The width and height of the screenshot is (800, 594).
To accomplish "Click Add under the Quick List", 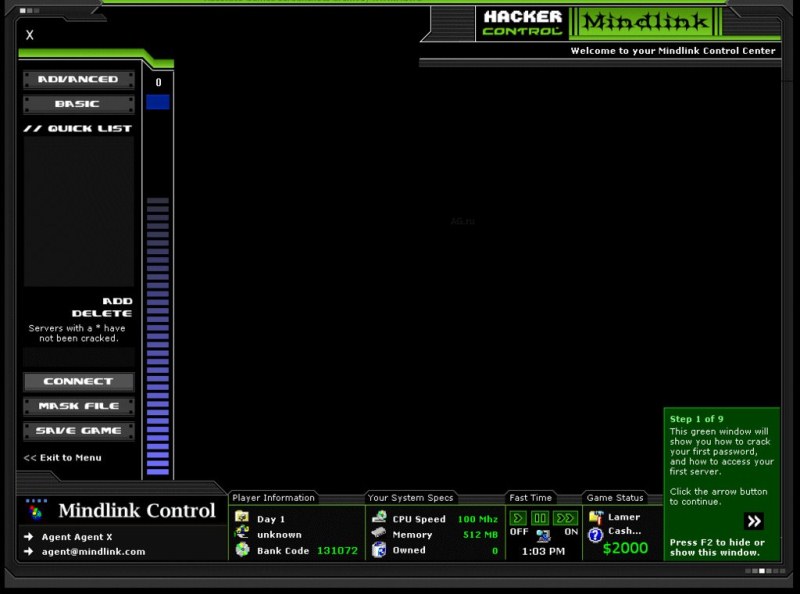I will pyautogui.click(x=117, y=301).
